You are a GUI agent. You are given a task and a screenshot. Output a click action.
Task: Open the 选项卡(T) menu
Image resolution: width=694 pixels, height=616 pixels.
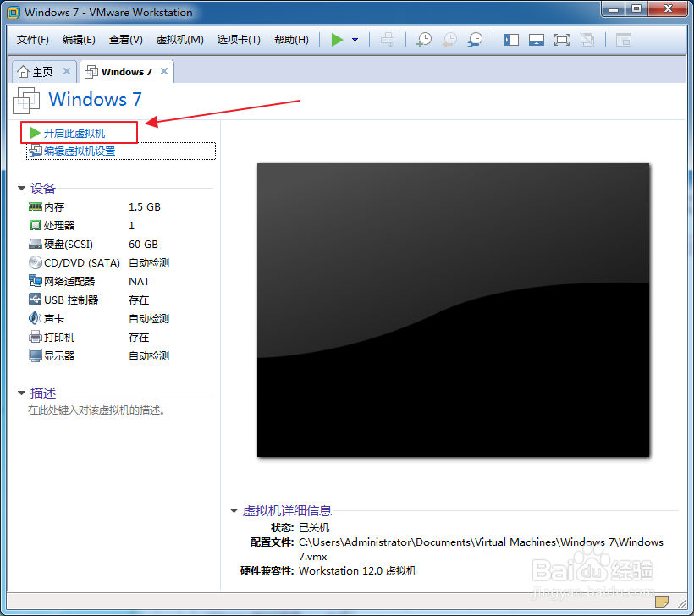click(x=239, y=40)
